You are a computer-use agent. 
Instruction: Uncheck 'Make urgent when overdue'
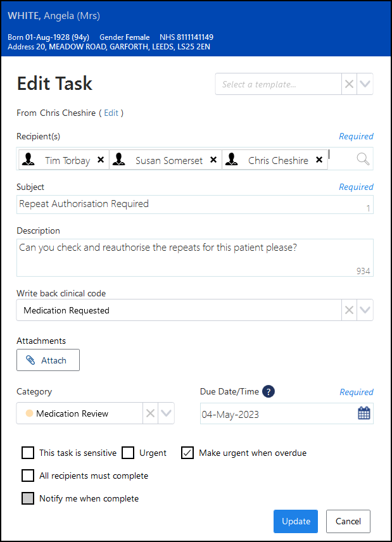[x=187, y=453]
